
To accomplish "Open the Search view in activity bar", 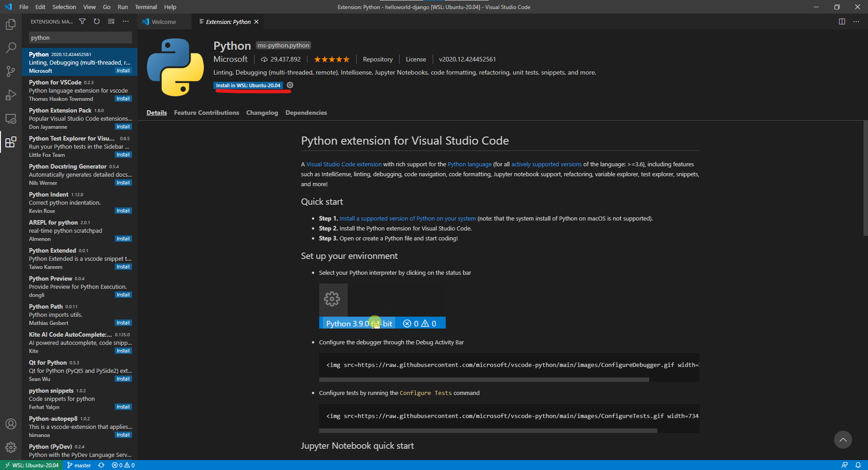I will tap(11, 47).
